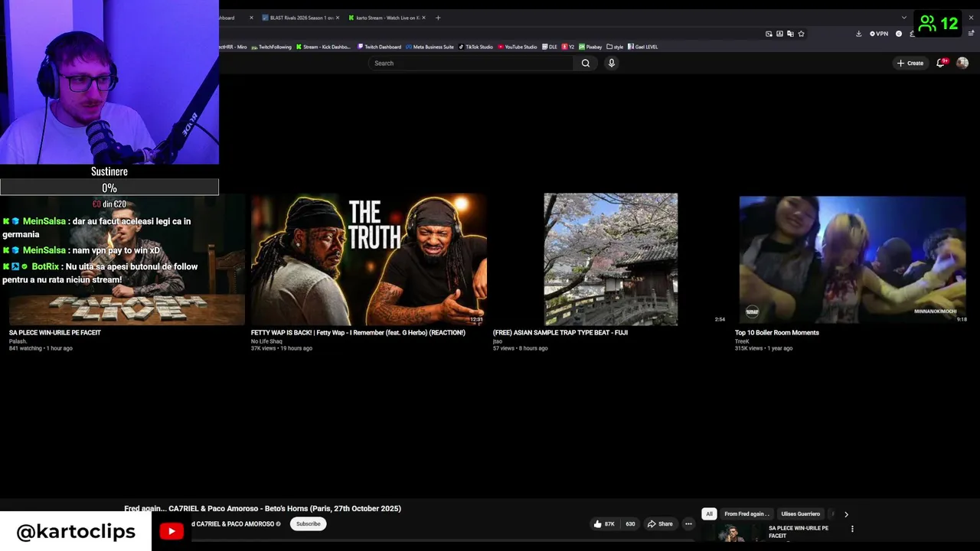
Task: Click the Share button
Action: pos(660,524)
